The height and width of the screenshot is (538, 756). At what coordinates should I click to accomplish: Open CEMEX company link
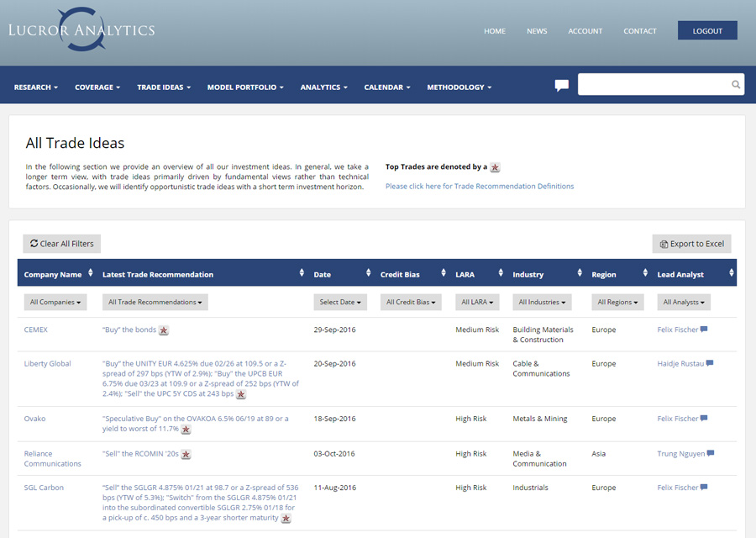35,330
